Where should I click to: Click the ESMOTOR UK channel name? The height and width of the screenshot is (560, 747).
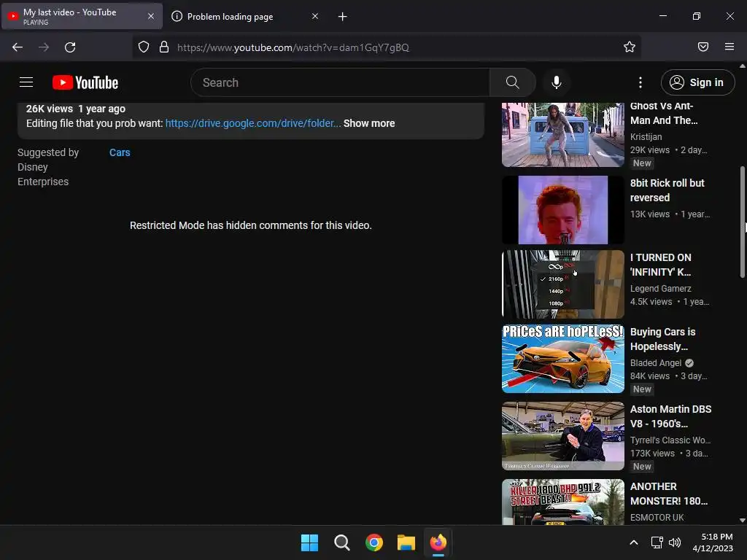click(x=657, y=518)
